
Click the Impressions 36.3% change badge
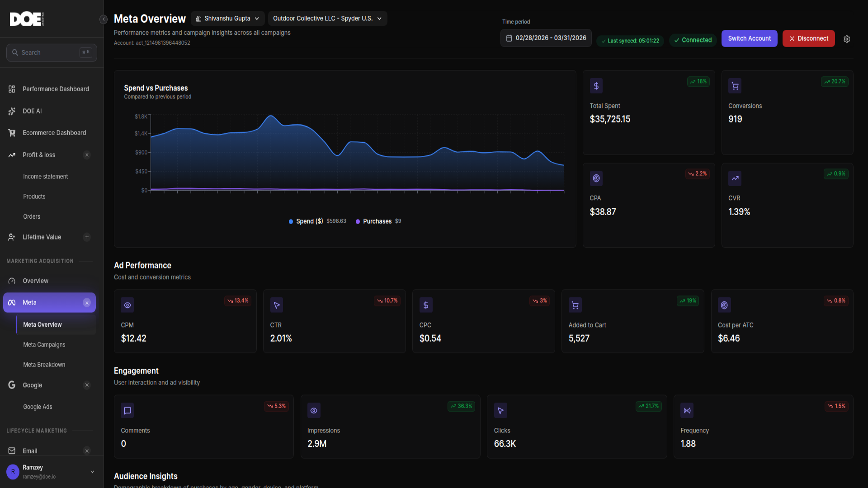click(461, 406)
